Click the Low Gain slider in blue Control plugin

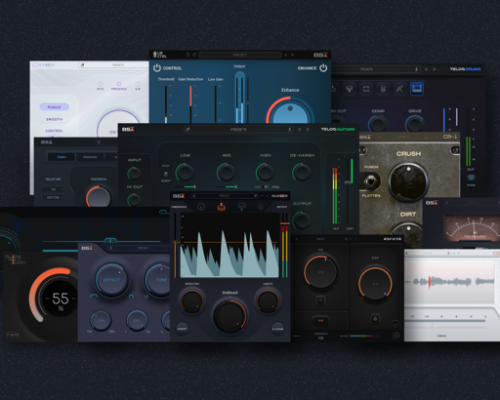pyautogui.click(x=216, y=104)
